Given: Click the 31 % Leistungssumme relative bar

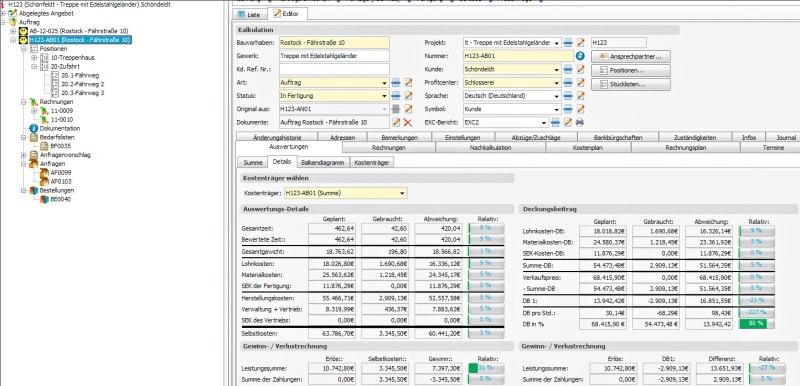Looking at the screenshot, I should [486, 368].
